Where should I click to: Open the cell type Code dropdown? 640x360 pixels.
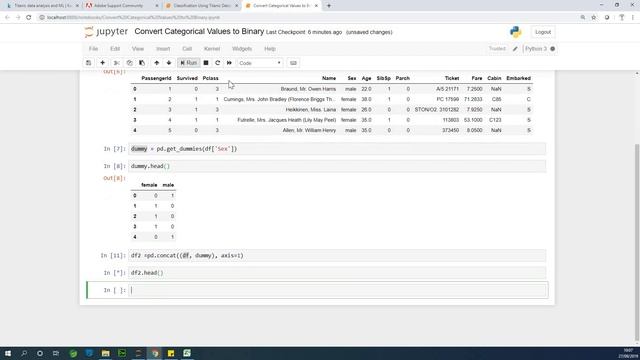coord(260,63)
